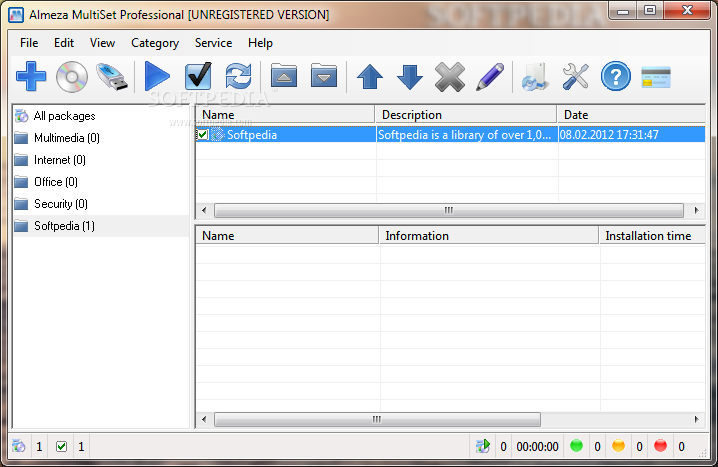Click the Softpedia package name cell
Image resolution: width=718 pixels, height=467 pixels.
(252, 135)
